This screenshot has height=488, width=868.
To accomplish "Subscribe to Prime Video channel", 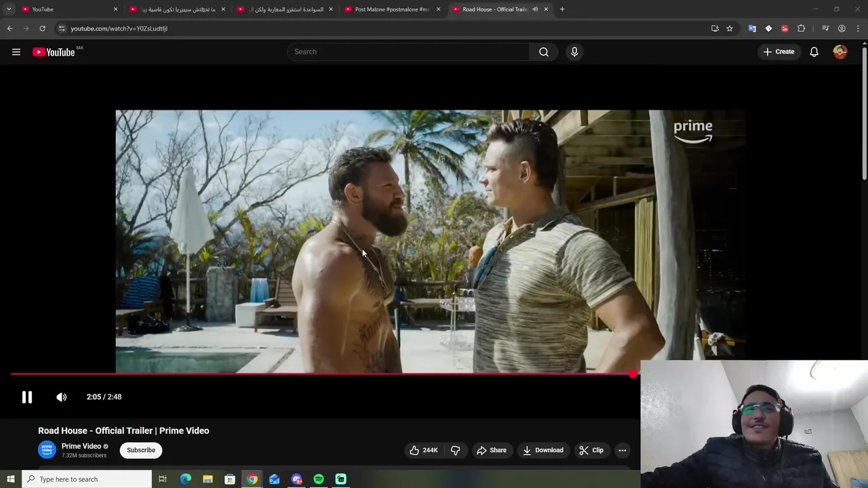I will pyautogui.click(x=141, y=450).
